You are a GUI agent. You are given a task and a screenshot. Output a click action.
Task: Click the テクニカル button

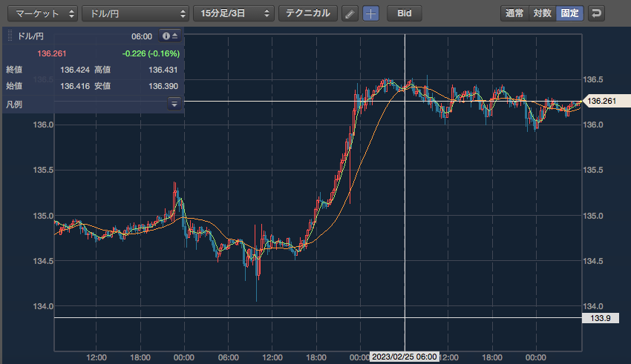[308, 13]
